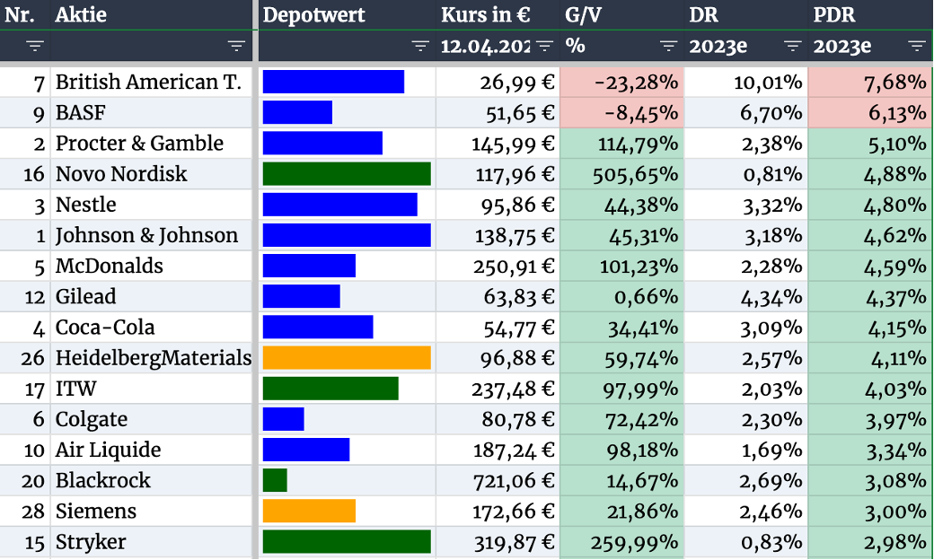Screen dimensions: 934x560
Task: Open the filter icon for Aktie column
Action: 236,46
